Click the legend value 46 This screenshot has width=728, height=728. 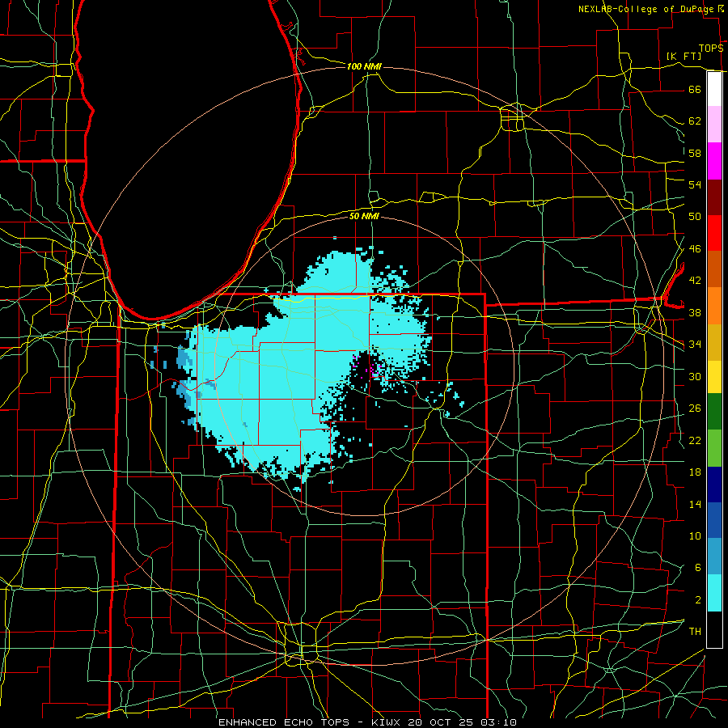pos(695,249)
